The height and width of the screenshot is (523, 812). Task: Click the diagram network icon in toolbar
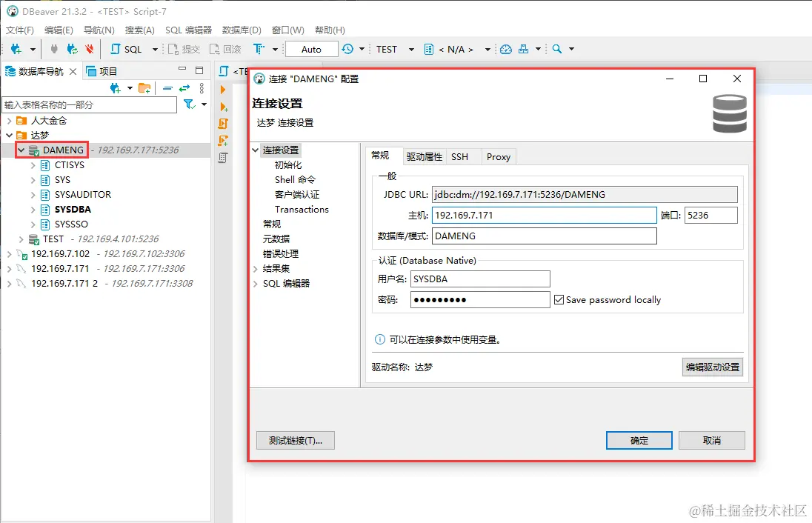click(524, 49)
